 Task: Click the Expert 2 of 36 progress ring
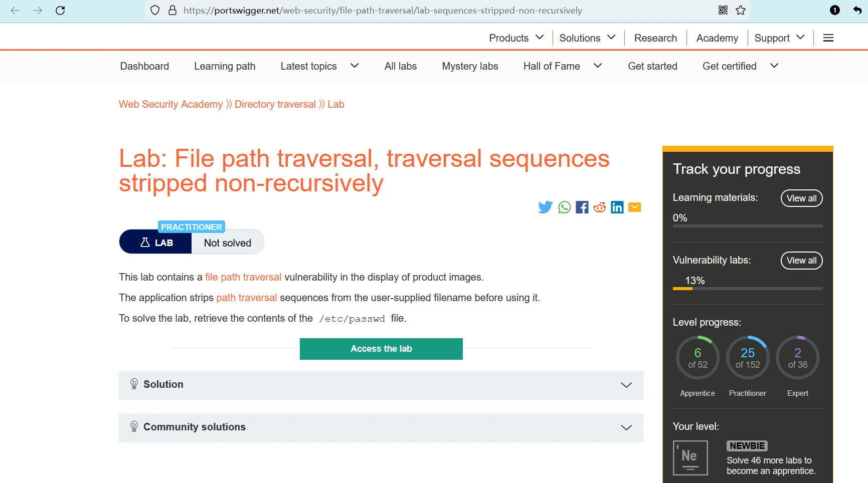point(798,358)
